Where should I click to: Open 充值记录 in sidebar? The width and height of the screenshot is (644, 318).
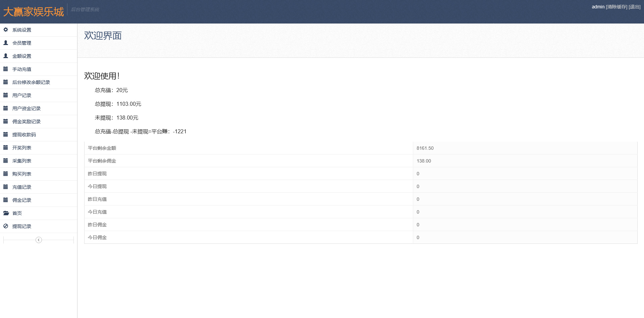point(39,187)
